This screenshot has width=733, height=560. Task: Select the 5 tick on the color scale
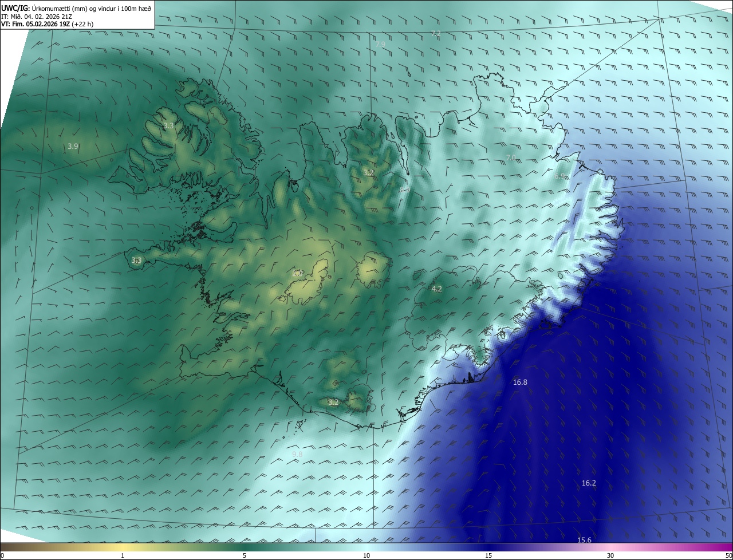[245, 556]
